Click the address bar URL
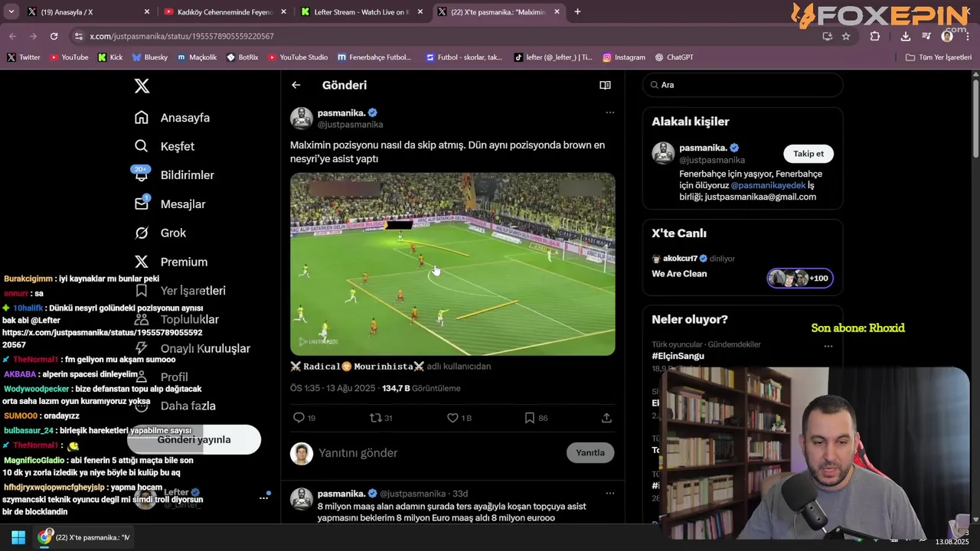980x551 pixels. tap(181, 36)
